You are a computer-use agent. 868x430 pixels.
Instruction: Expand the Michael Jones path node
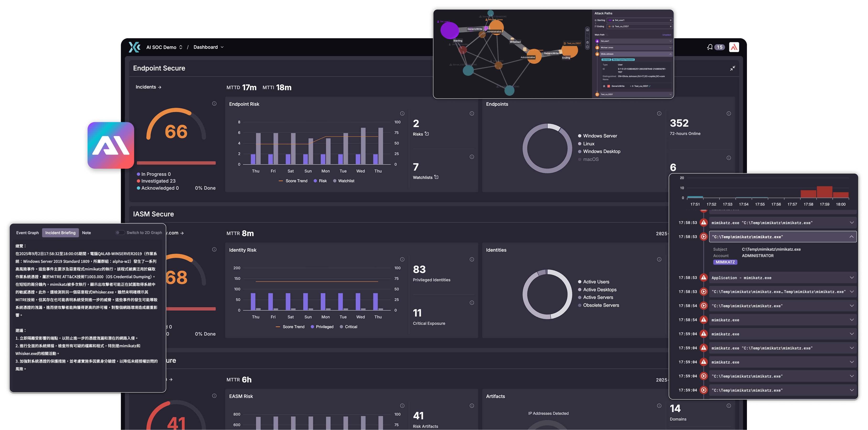[x=670, y=48]
